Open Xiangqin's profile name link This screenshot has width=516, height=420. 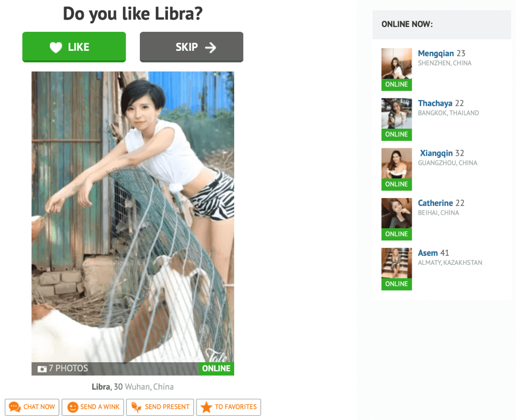coord(437,153)
